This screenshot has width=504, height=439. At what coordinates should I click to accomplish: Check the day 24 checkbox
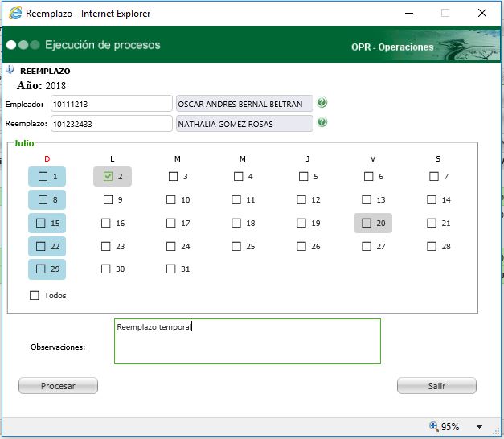[171, 246]
